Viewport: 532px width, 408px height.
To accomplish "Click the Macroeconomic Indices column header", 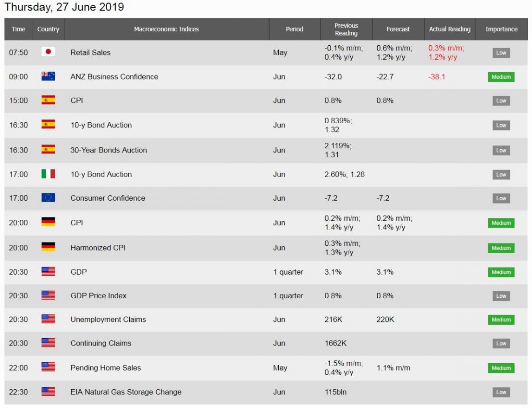I will pyautogui.click(x=166, y=29).
